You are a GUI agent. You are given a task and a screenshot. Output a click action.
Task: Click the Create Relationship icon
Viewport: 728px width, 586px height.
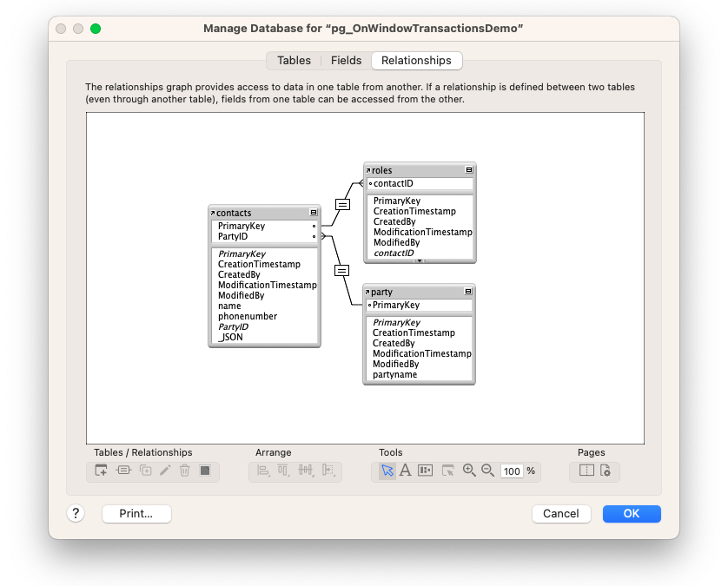click(x=122, y=471)
